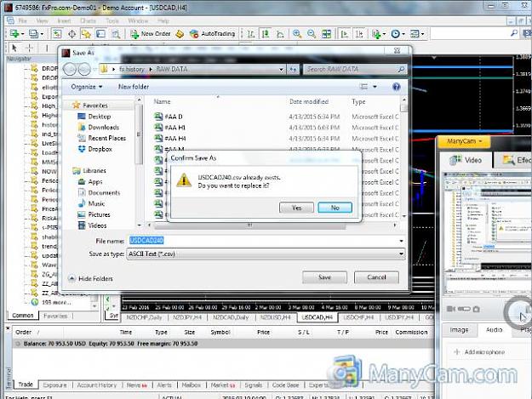Open the MetaEditor yellow diamond icon
This screenshot has width=532, height=399.
click(x=180, y=33)
